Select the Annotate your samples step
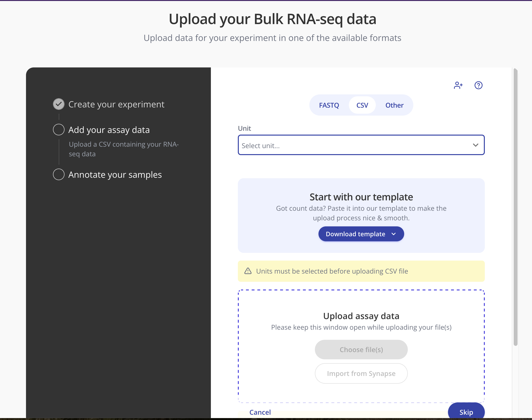The width and height of the screenshot is (532, 420). 115,174
